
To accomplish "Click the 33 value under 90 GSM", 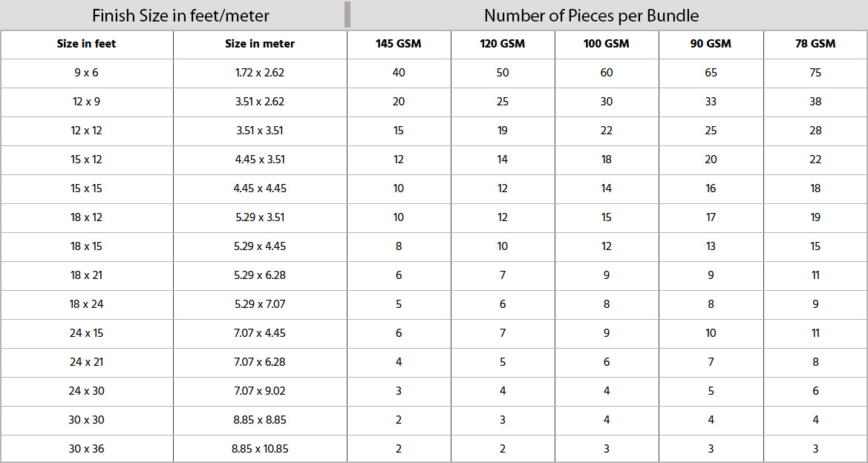I will click(711, 102).
